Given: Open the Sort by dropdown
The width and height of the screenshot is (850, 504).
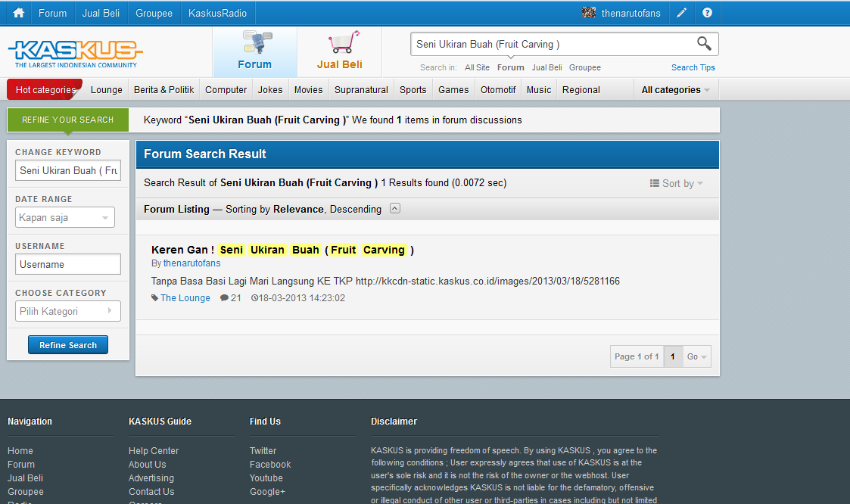Looking at the screenshot, I should [x=676, y=183].
